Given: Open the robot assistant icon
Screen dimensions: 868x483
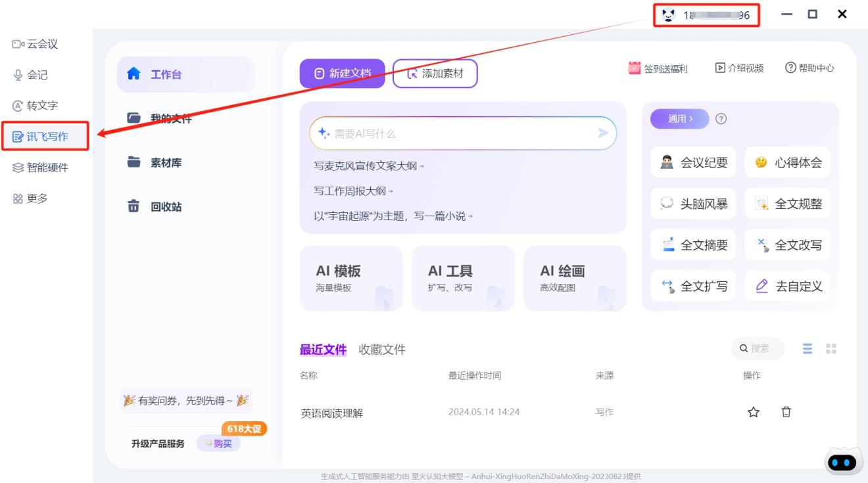Looking at the screenshot, I should tap(844, 461).
